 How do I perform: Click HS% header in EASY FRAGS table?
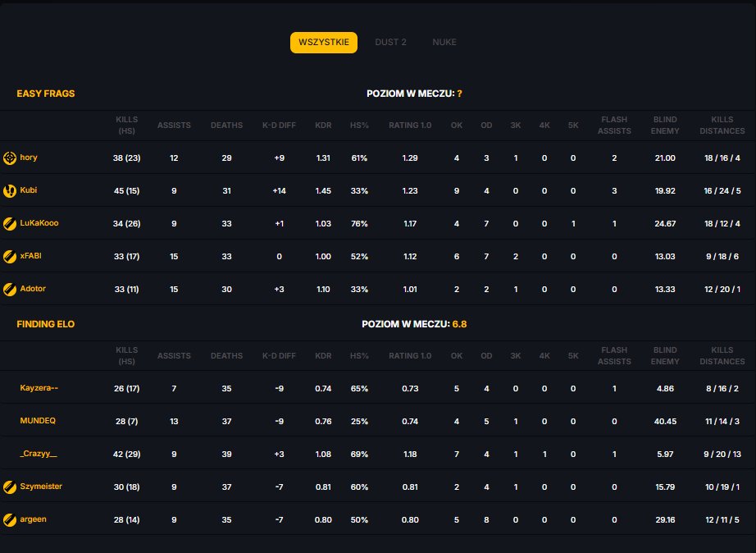pyautogui.click(x=359, y=126)
